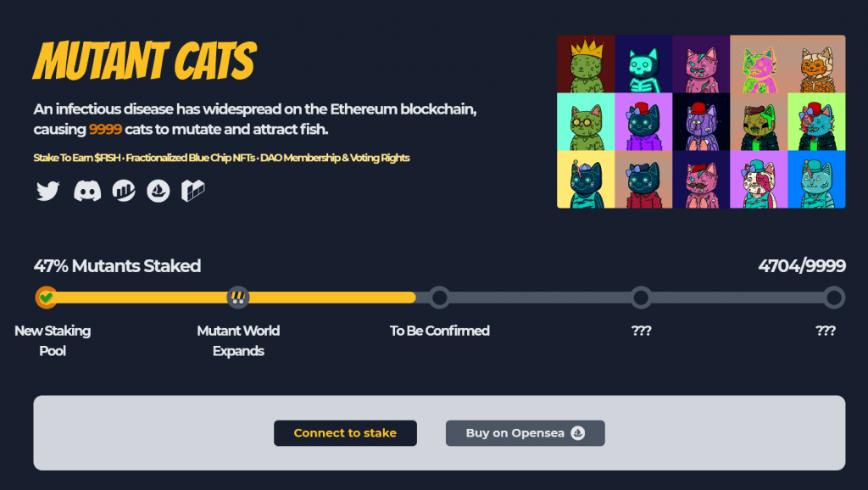
Task: Click the Buy on Opensea button
Action: point(525,433)
